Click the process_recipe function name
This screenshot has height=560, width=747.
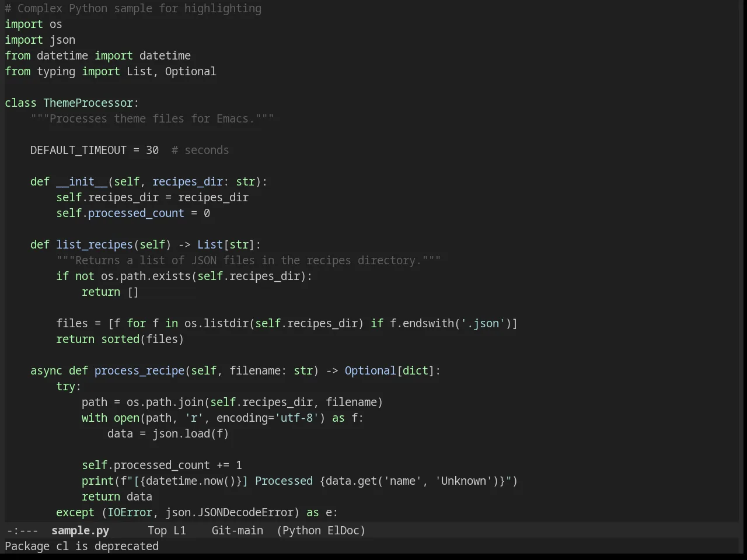coord(139,371)
